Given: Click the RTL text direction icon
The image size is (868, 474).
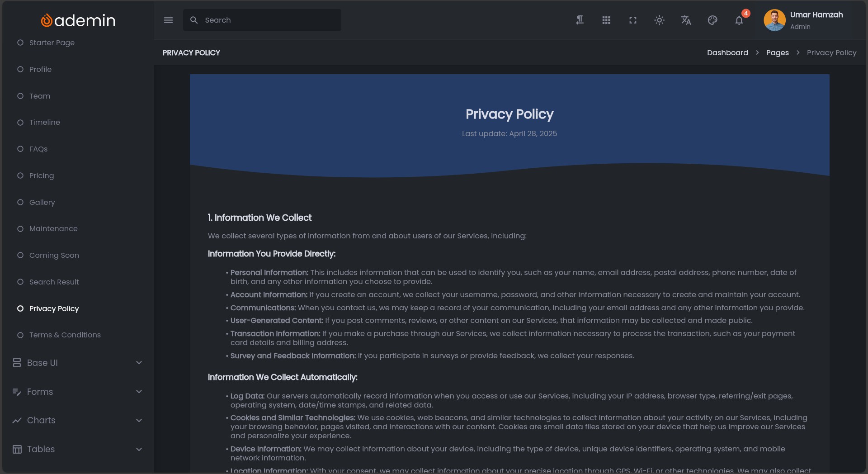Looking at the screenshot, I should point(580,20).
